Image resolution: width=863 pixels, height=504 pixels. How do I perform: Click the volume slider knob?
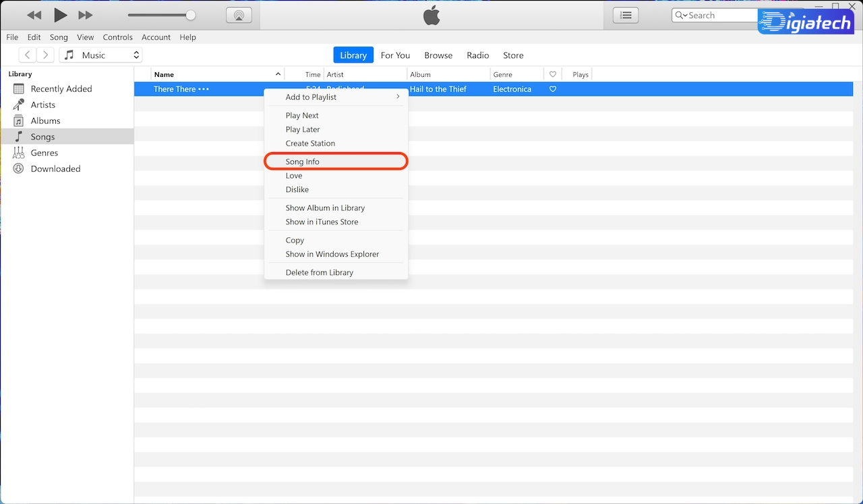coord(191,15)
